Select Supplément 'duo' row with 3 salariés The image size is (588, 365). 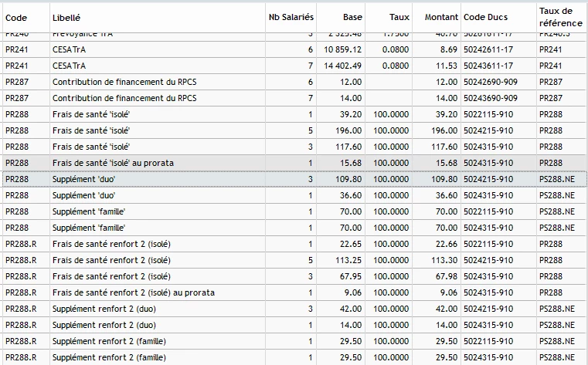294,179
